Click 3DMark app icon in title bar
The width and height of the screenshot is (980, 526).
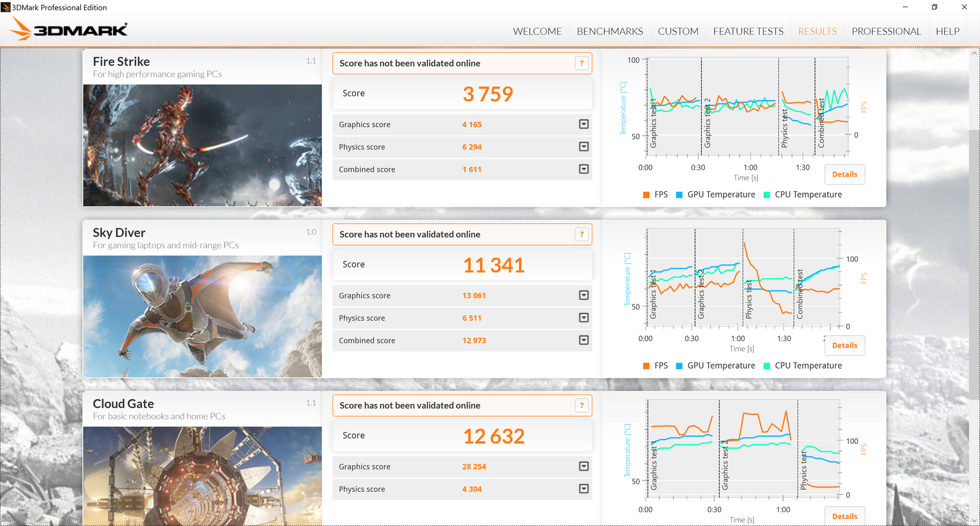tap(6, 7)
